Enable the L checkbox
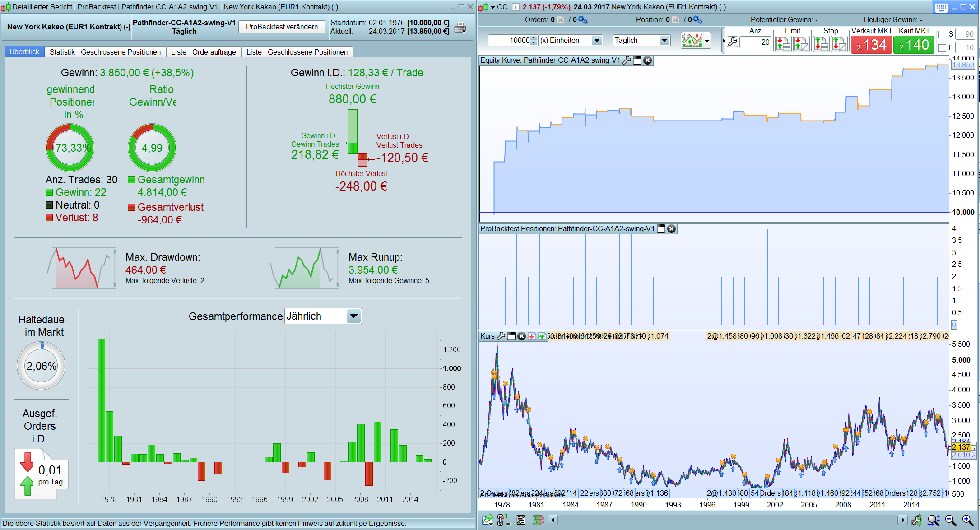980x530 pixels. [942, 48]
